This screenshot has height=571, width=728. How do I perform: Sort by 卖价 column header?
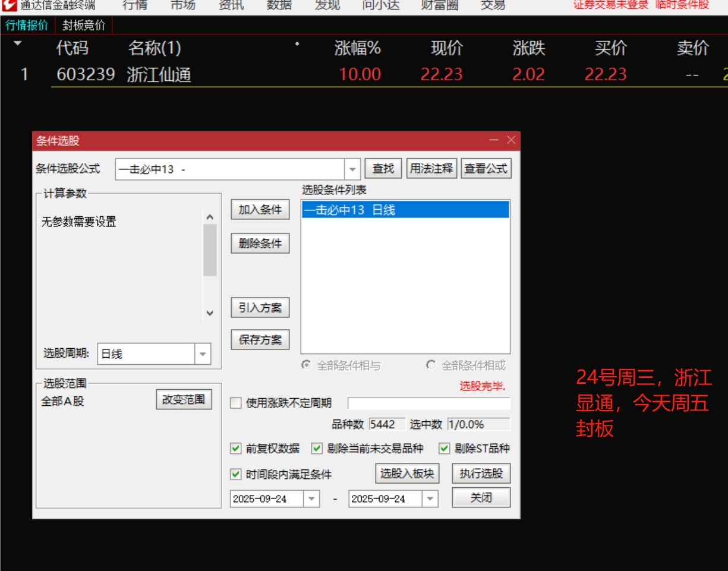coord(693,48)
